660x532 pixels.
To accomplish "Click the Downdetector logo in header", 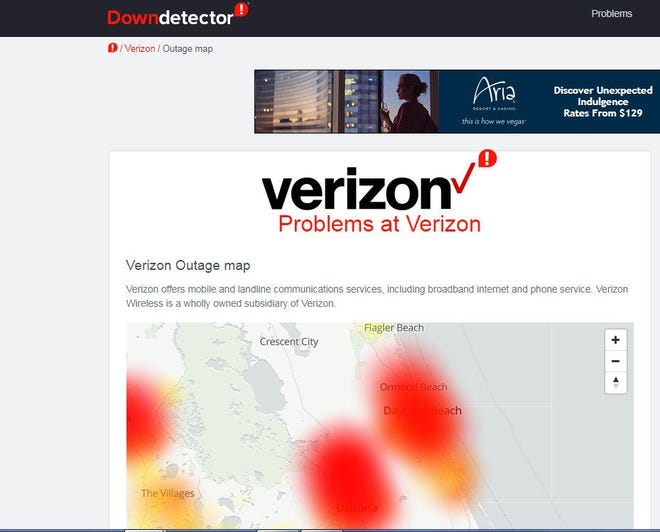I will click(x=178, y=15).
